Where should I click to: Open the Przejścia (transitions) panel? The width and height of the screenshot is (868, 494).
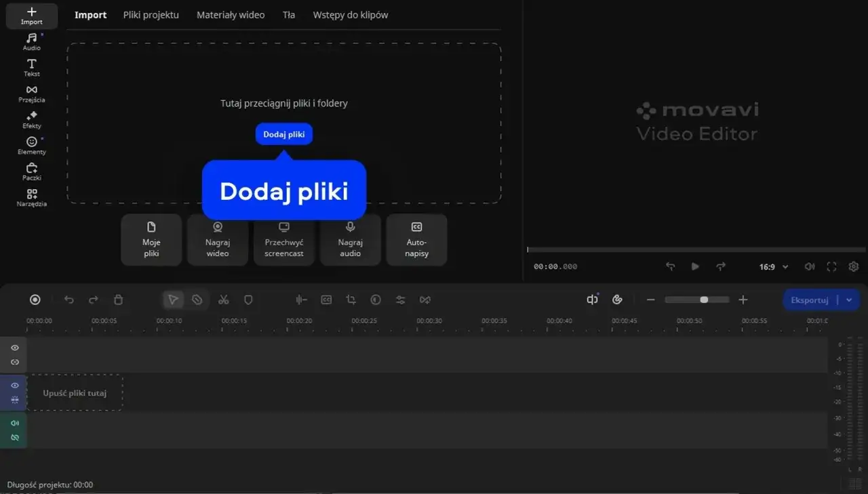click(31, 93)
